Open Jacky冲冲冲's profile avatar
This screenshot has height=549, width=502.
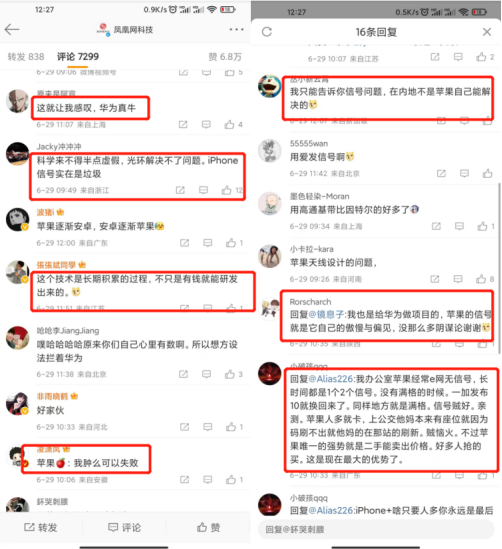click(x=18, y=154)
